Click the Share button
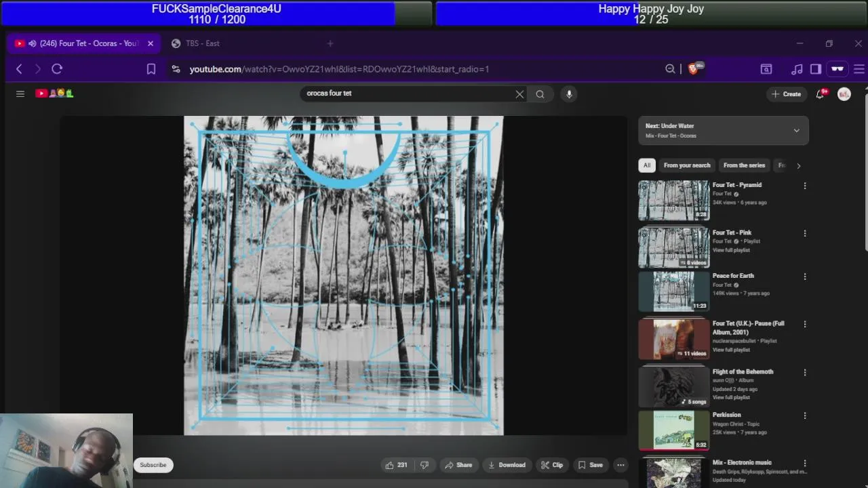 (x=458, y=465)
